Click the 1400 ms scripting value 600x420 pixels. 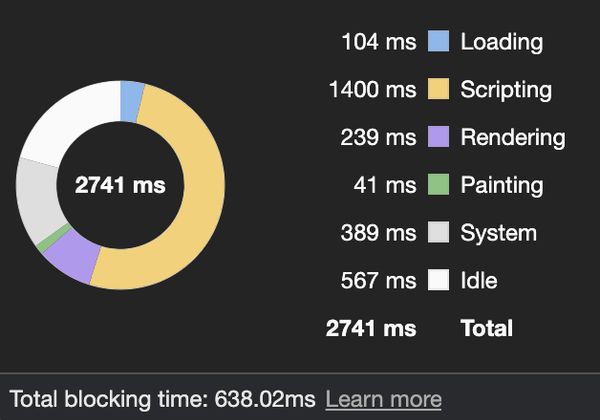click(372, 90)
